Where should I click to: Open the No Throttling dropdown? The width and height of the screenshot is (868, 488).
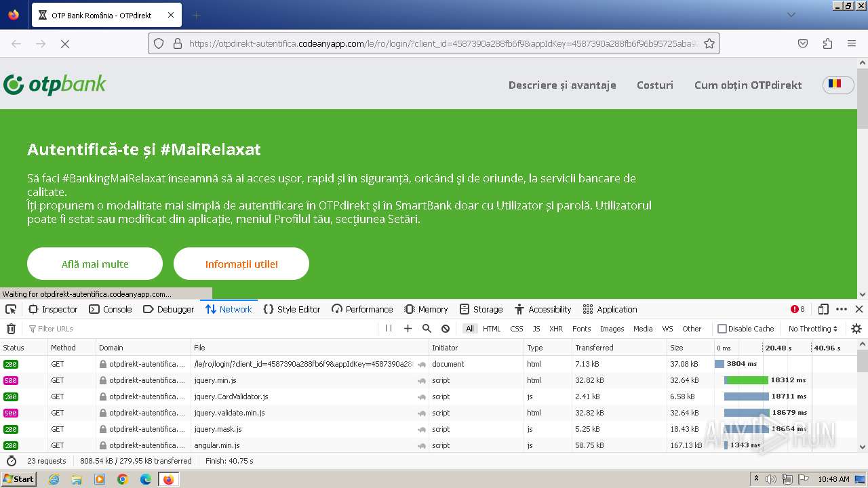pos(812,329)
